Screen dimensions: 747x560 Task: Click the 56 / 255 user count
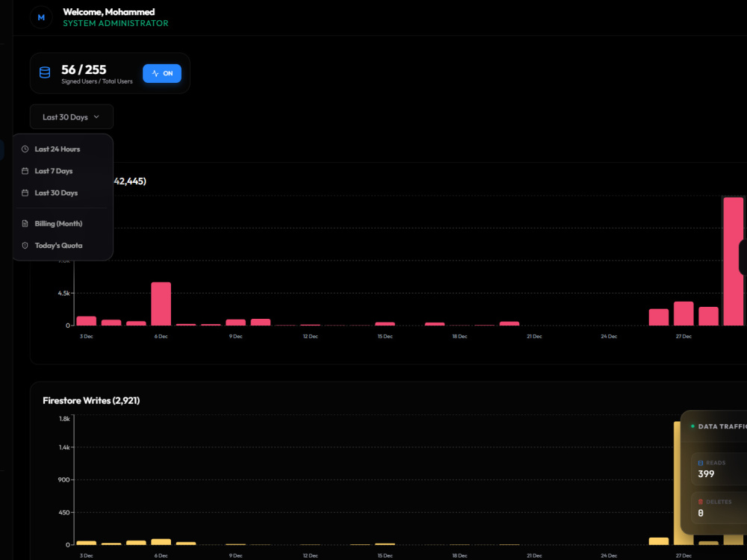click(x=84, y=69)
